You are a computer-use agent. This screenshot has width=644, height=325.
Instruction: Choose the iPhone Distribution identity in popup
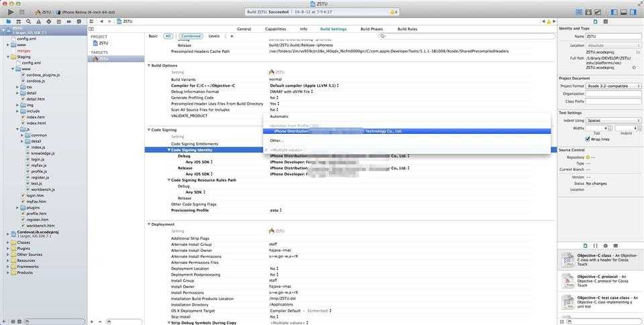pyautogui.click(x=407, y=131)
